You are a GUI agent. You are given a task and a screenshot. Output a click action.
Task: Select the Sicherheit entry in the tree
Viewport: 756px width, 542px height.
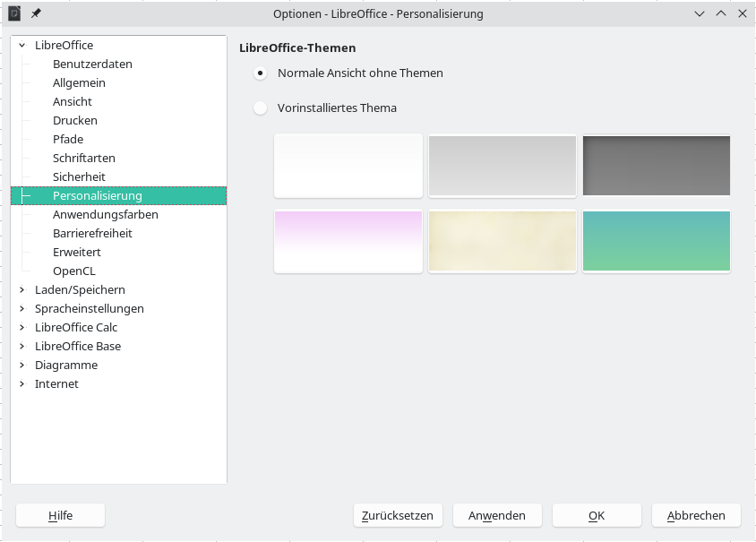pyautogui.click(x=79, y=177)
